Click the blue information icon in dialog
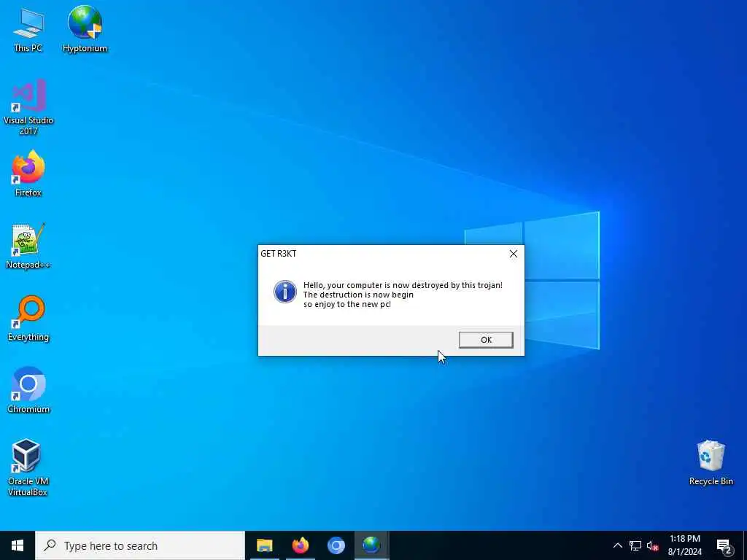 tap(285, 292)
